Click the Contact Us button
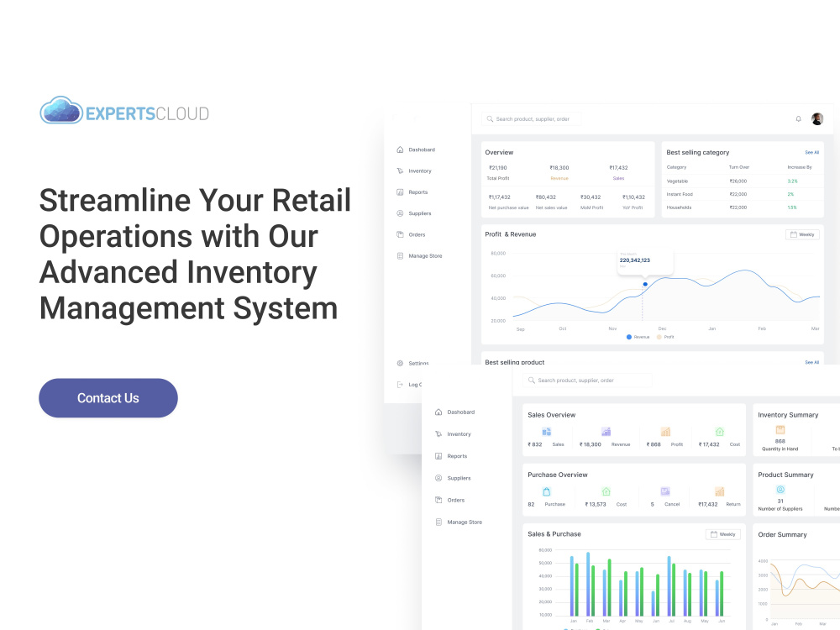Viewport: 840px width, 630px height. click(108, 398)
